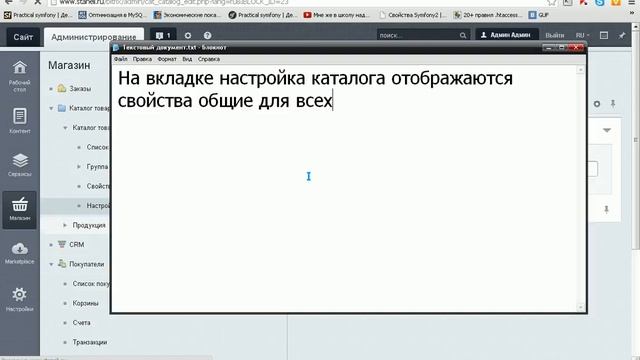This screenshot has width=640, height=360.
Task: Open the Свойст tree item
Action: coord(98,186)
